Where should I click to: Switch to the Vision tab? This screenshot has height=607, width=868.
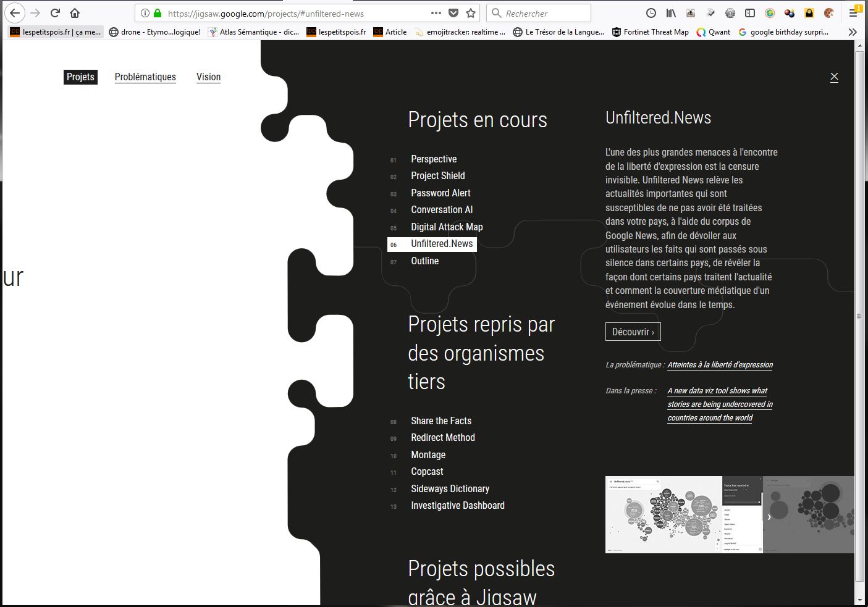[208, 77]
